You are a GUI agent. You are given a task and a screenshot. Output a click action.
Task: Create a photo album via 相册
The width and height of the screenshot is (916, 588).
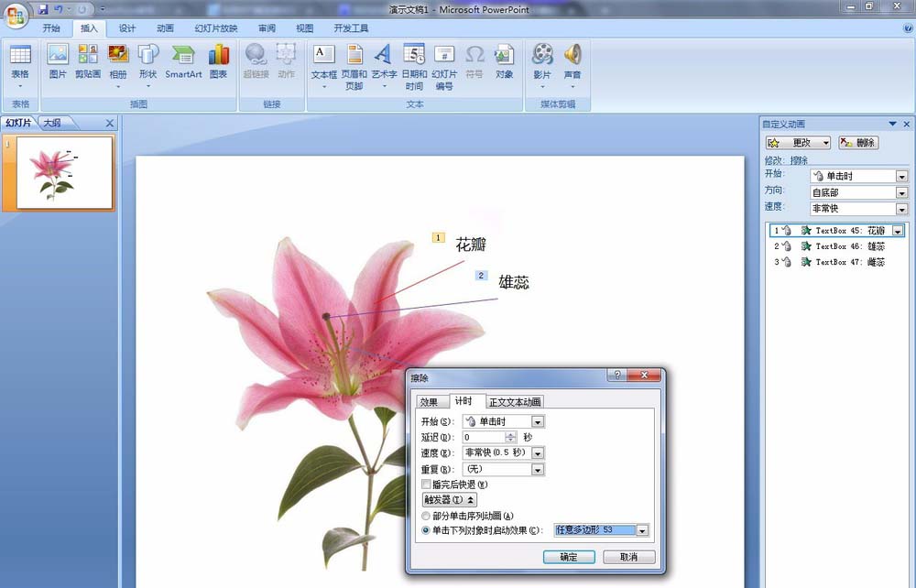(x=118, y=66)
